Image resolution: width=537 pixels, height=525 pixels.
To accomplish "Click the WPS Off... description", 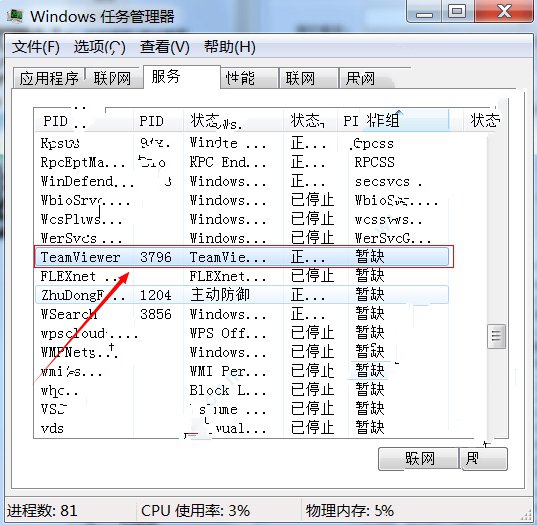I will point(228,334).
